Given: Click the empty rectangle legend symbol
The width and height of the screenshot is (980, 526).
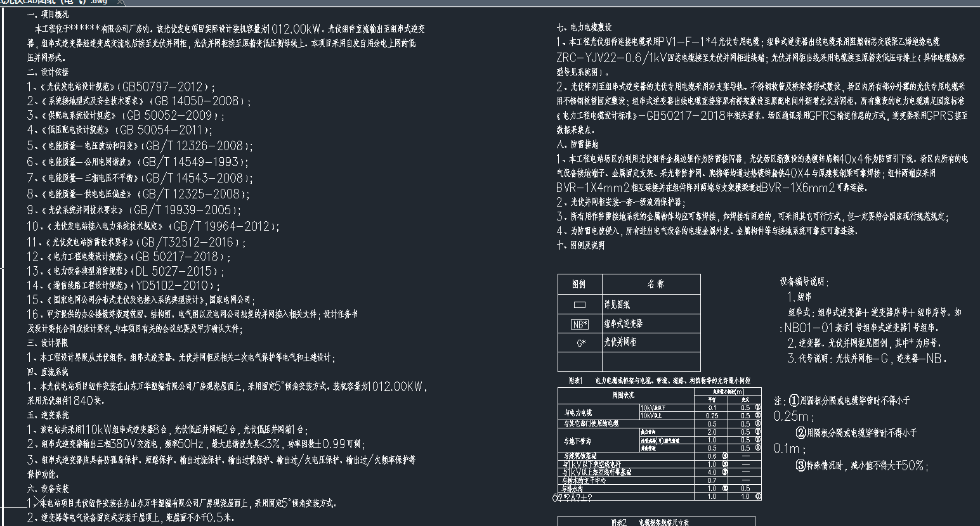Looking at the screenshot, I should coord(579,305).
